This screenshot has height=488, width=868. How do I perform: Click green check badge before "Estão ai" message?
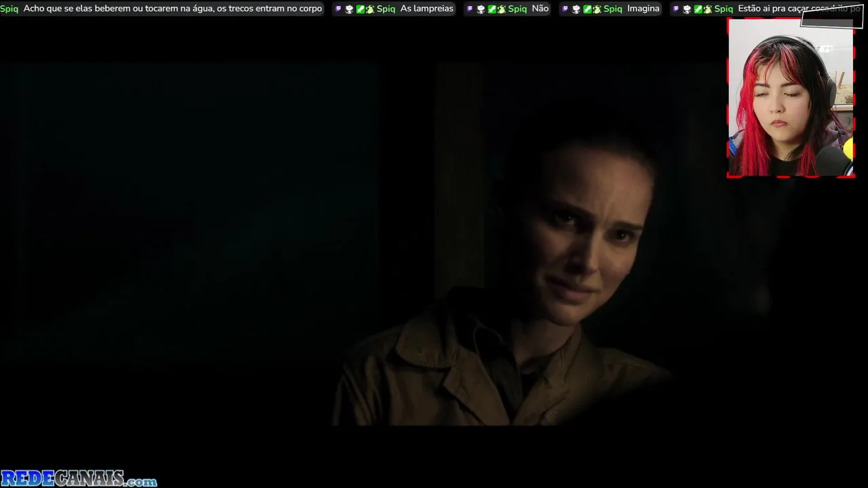coord(698,9)
